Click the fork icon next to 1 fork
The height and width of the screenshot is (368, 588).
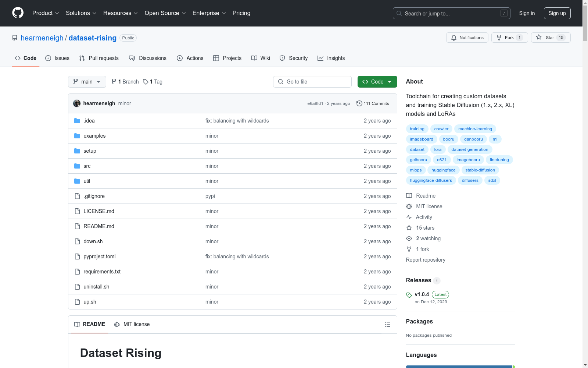point(409,249)
